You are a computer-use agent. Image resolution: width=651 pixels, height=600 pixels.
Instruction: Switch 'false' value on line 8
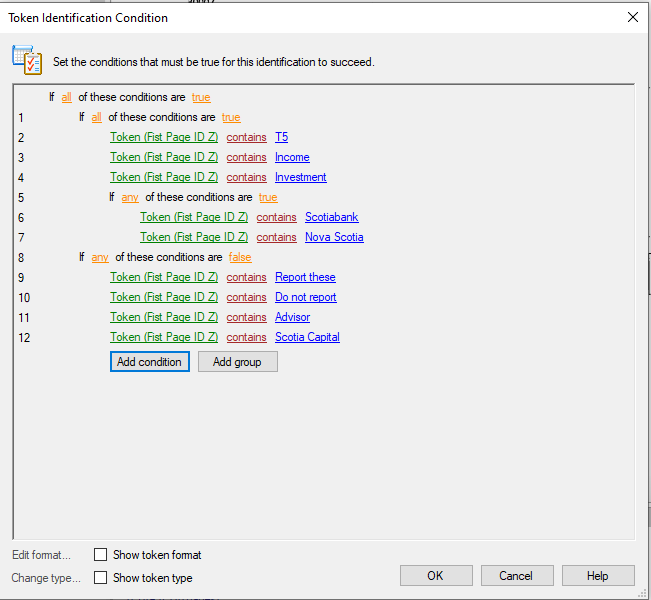[240, 257]
